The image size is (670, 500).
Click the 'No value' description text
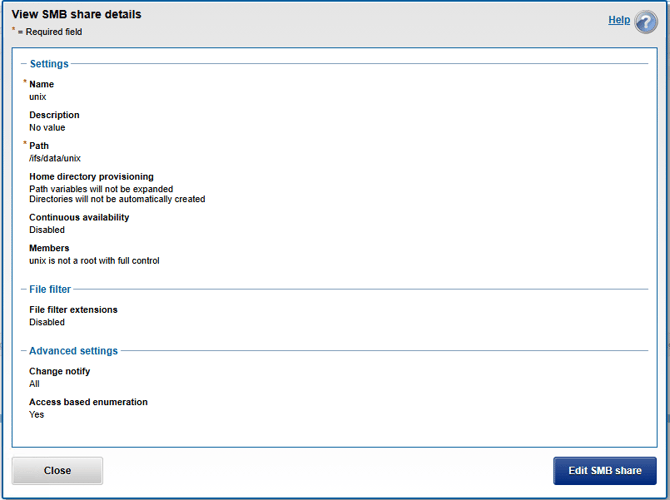coord(47,127)
